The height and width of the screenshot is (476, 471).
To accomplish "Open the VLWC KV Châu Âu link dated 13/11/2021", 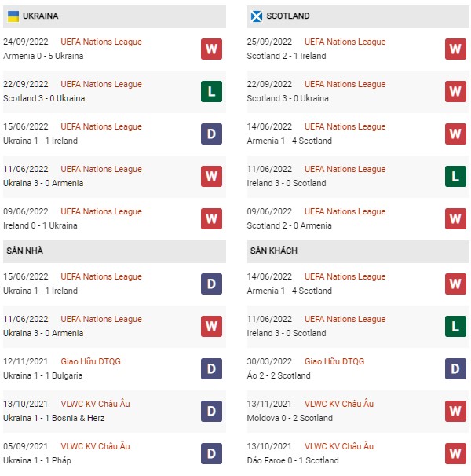I will click(x=339, y=404).
